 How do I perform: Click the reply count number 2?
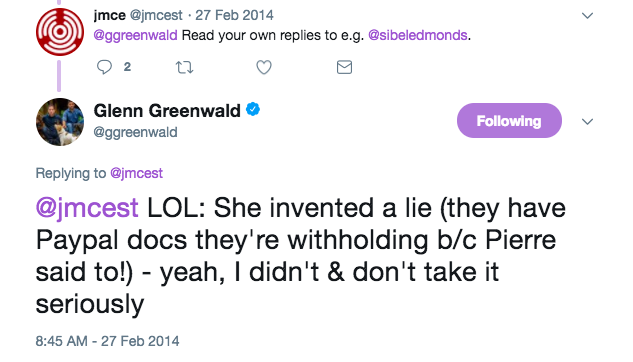pyautogui.click(x=127, y=67)
